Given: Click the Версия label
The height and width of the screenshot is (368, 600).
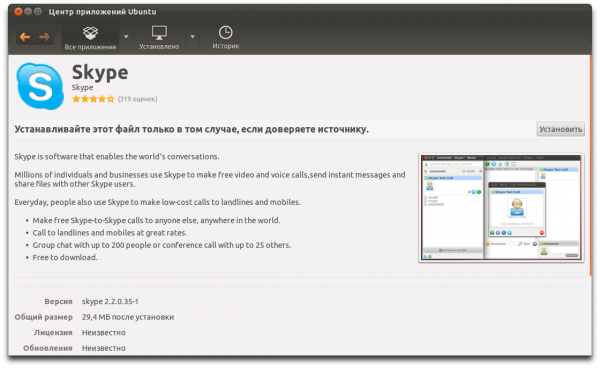Looking at the screenshot, I should click(58, 301).
